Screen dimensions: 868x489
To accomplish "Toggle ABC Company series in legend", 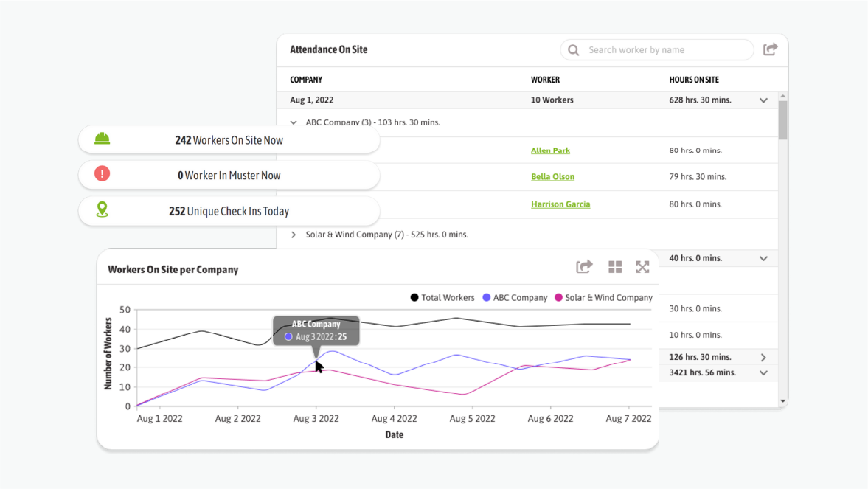I will tap(515, 298).
